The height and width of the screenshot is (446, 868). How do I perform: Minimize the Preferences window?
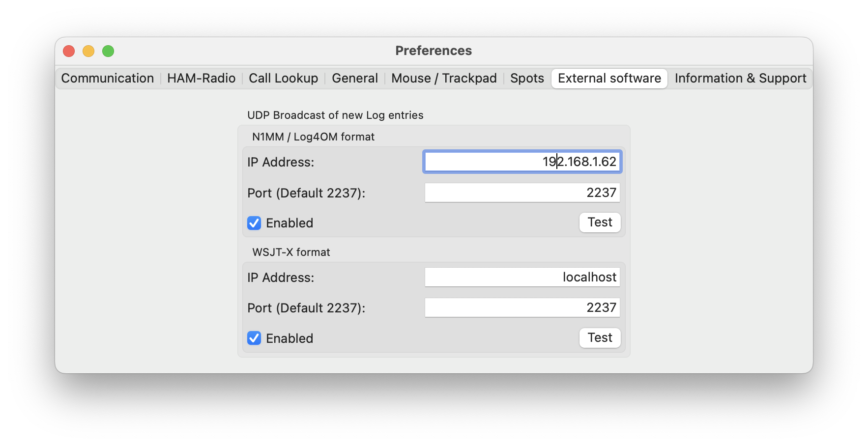[x=88, y=51]
